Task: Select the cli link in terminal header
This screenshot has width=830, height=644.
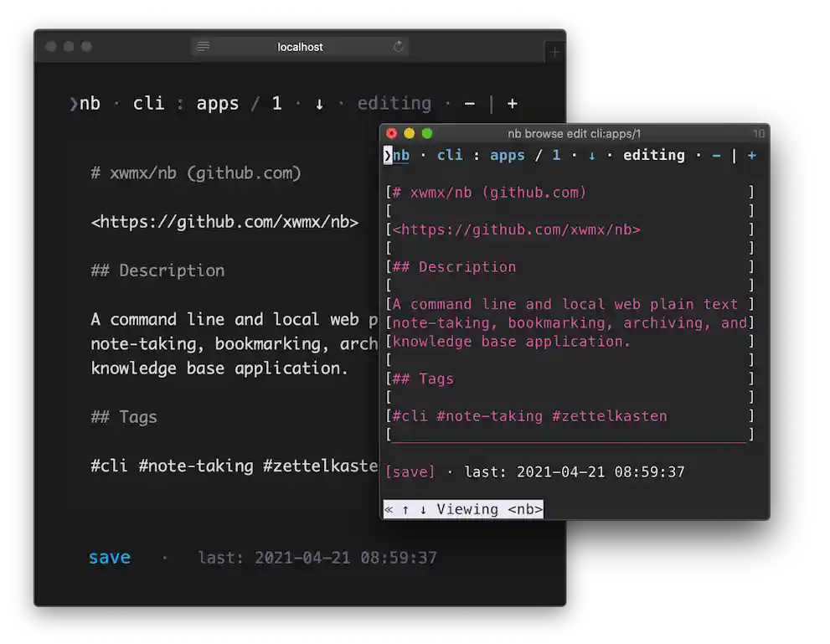Action: (450, 155)
